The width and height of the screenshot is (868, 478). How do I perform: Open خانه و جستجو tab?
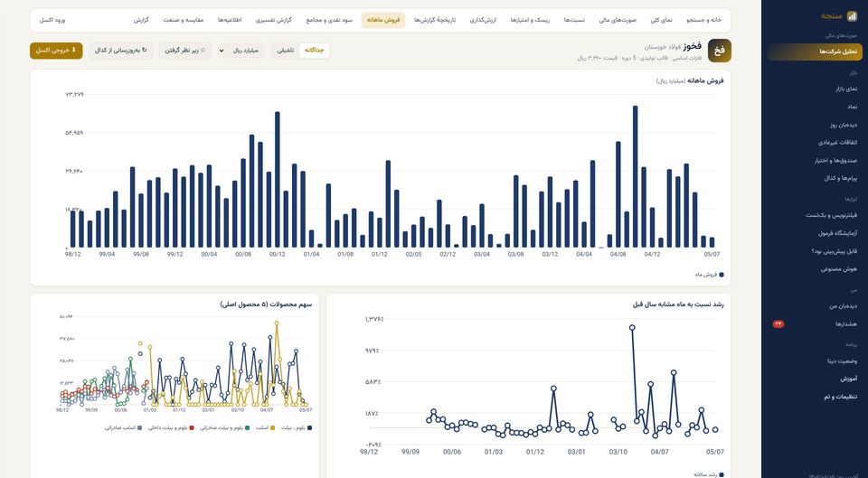[704, 20]
